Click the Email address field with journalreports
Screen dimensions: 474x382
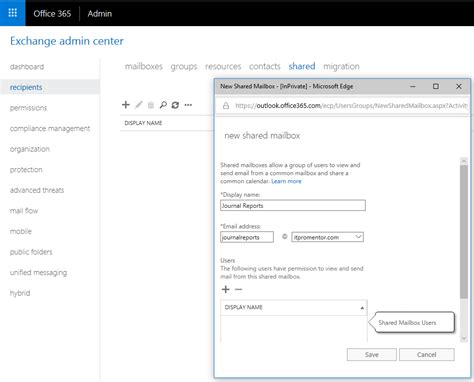pyautogui.click(x=247, y=237)
